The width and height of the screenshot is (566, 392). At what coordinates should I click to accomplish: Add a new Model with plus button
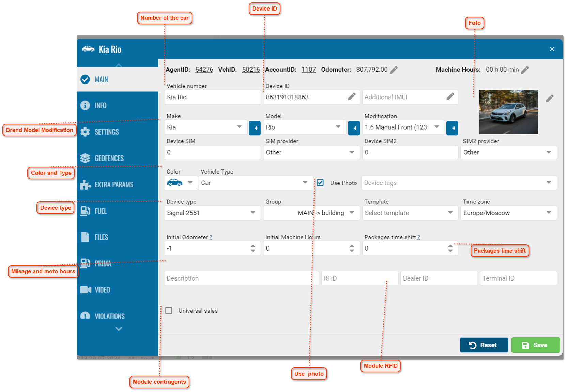coord(354,128)
